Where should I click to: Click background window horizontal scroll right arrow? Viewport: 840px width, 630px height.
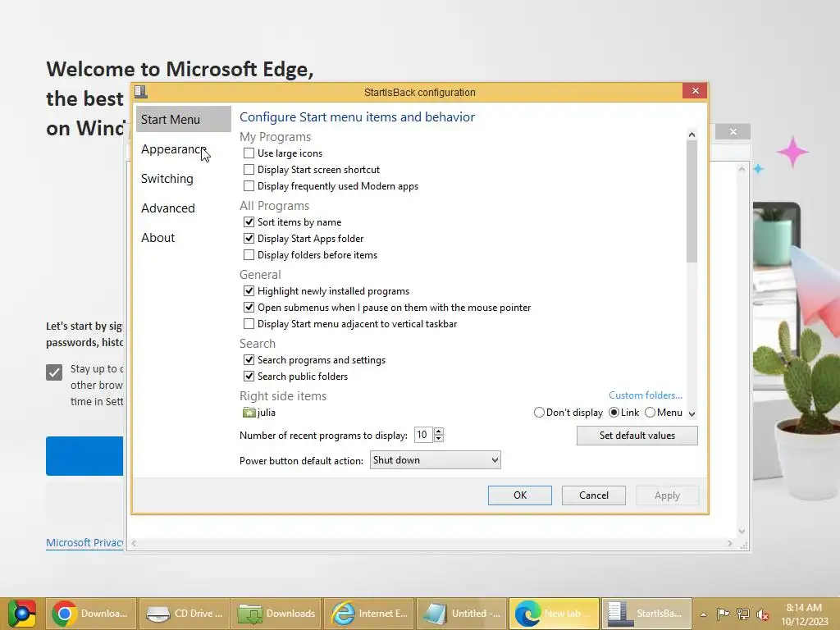tap(729, 543)
